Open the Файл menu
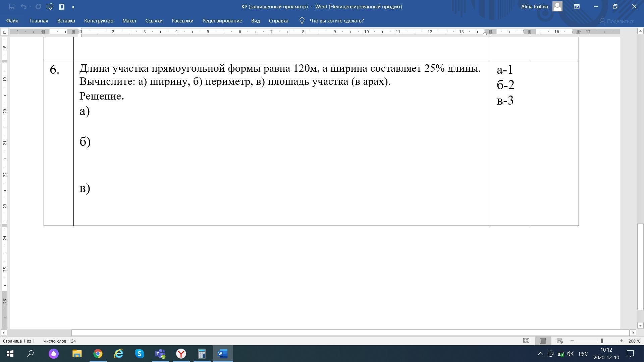Viewport: 644px width, 362px height. [12, 21]
